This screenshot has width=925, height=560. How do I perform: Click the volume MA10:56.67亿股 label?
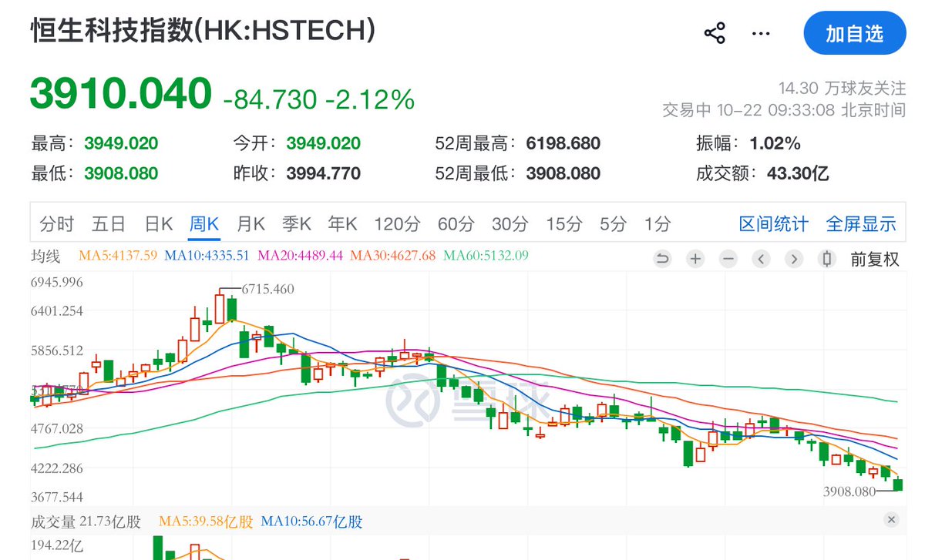pos(311,521)
